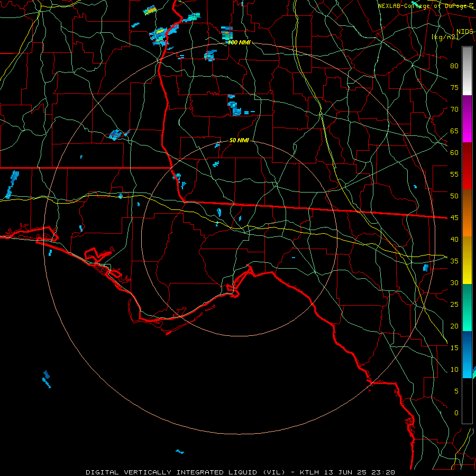The image size is (476, 476).
Task: Click the red segment of the color bar
Action: [467, 166]
